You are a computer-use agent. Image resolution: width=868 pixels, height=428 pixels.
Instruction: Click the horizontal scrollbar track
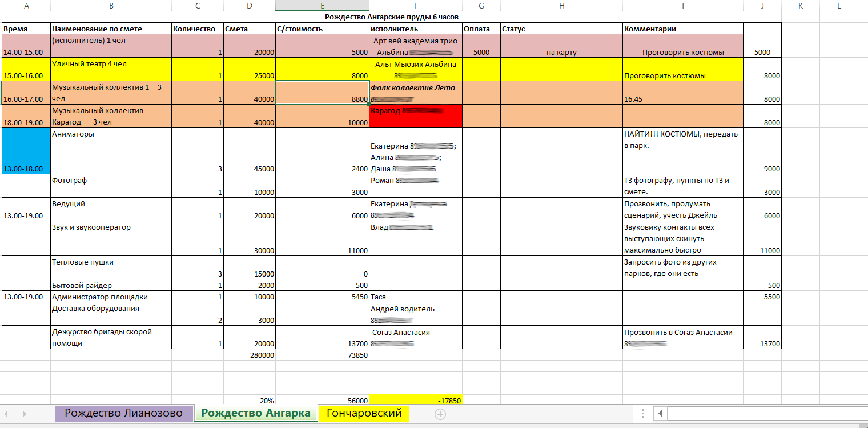[765, 413]
